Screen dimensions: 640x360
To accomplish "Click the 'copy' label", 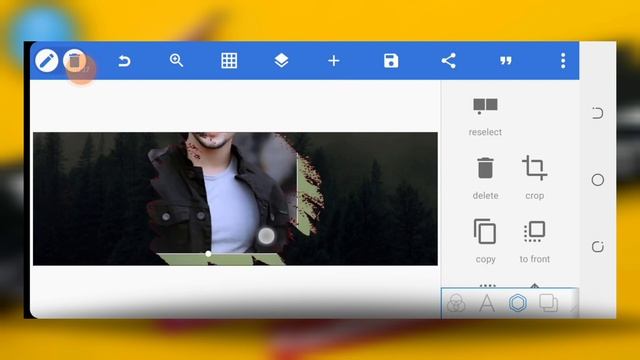I will click(x=485, y=259).
